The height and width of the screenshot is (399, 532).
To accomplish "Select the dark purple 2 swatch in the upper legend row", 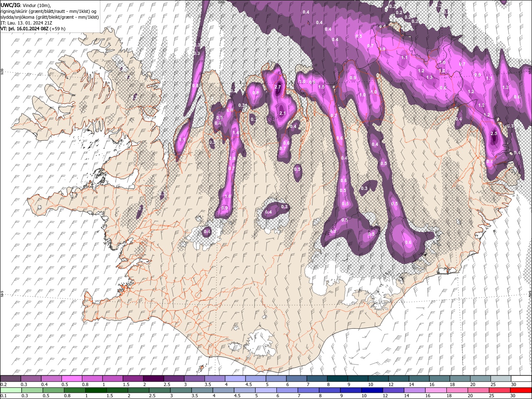I will pos(153,378).
